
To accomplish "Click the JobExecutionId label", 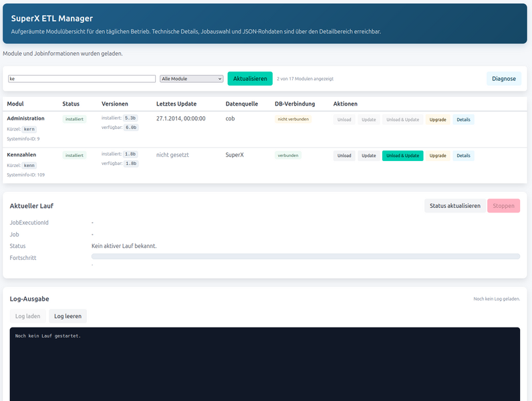I will pyautogui.click(x=29, y=223).
